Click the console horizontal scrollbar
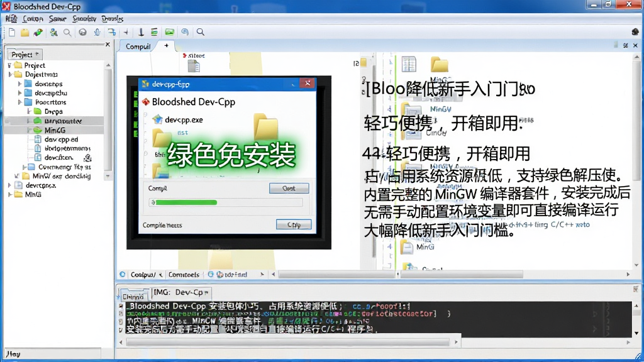Image resolution: width=644 pixels, height=362 pixels. [x=287, y=342]
